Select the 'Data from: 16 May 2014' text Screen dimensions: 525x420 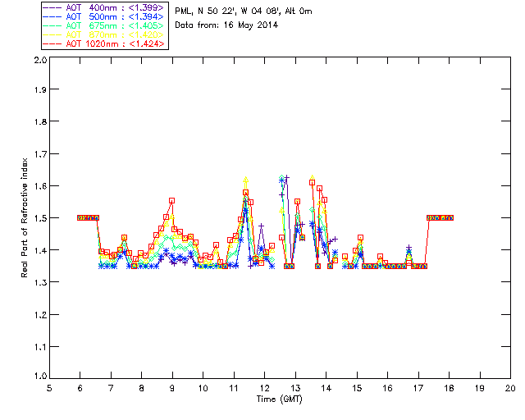click(x=226, y=25)
